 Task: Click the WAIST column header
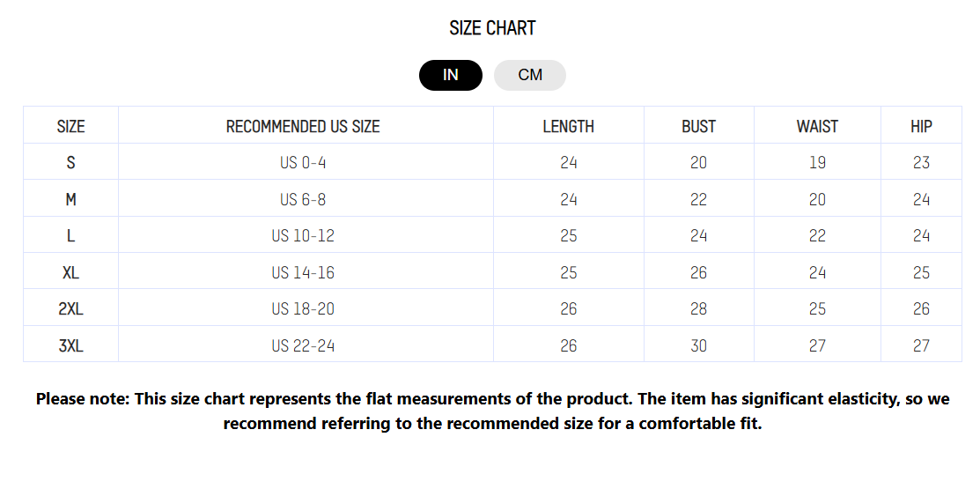(817, 126)
